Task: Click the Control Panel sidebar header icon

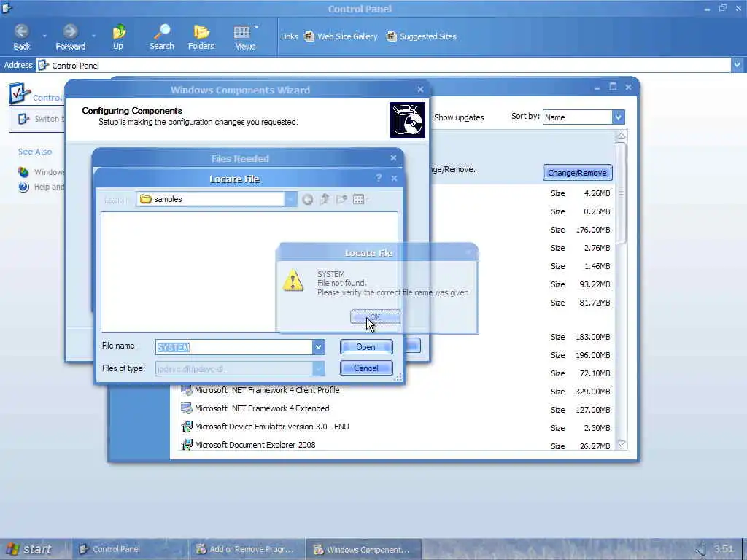Action: pos(19,93)
